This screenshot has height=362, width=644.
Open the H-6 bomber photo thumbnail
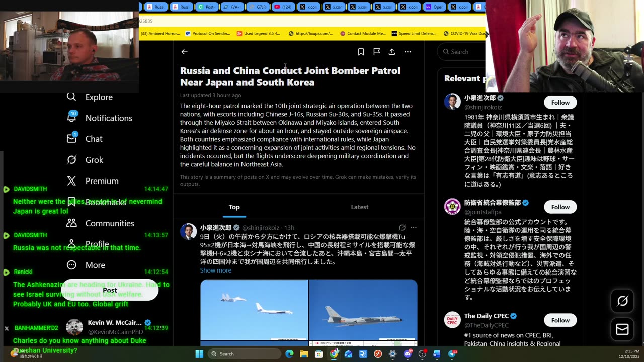point(363,310)
